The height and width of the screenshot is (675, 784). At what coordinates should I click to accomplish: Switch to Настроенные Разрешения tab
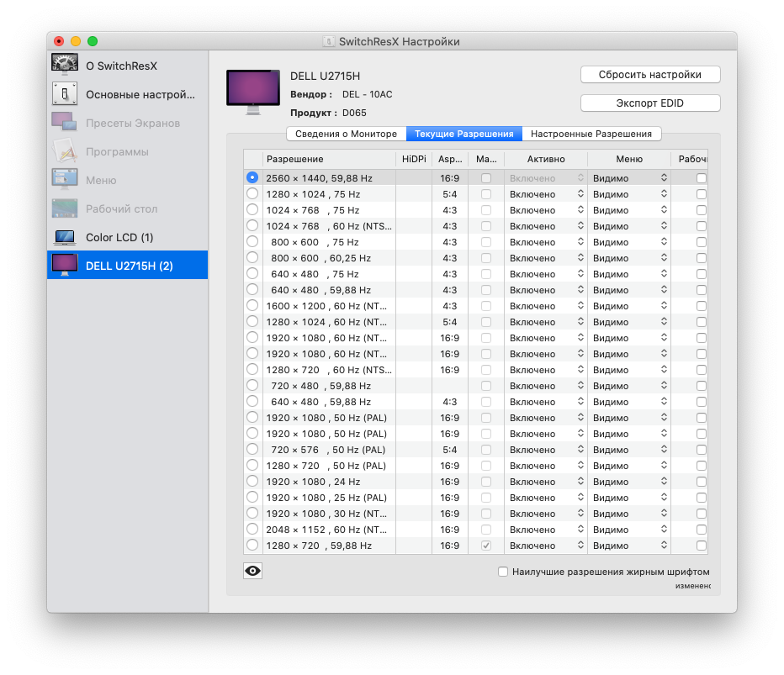[x=591, y=134]
